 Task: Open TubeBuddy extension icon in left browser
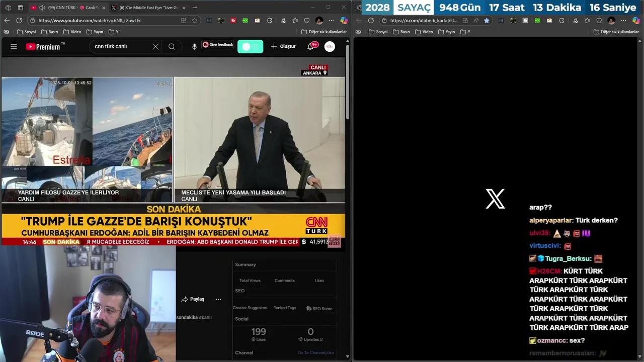233,21
